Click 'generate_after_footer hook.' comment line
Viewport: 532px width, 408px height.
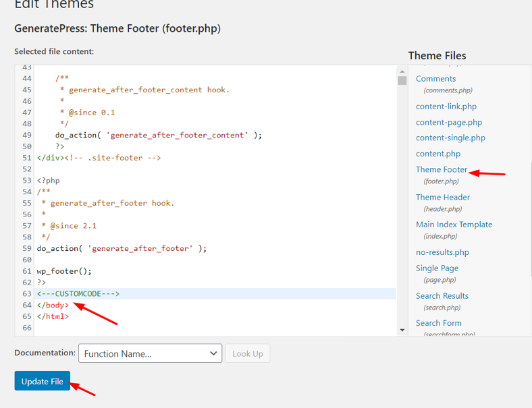108,203
